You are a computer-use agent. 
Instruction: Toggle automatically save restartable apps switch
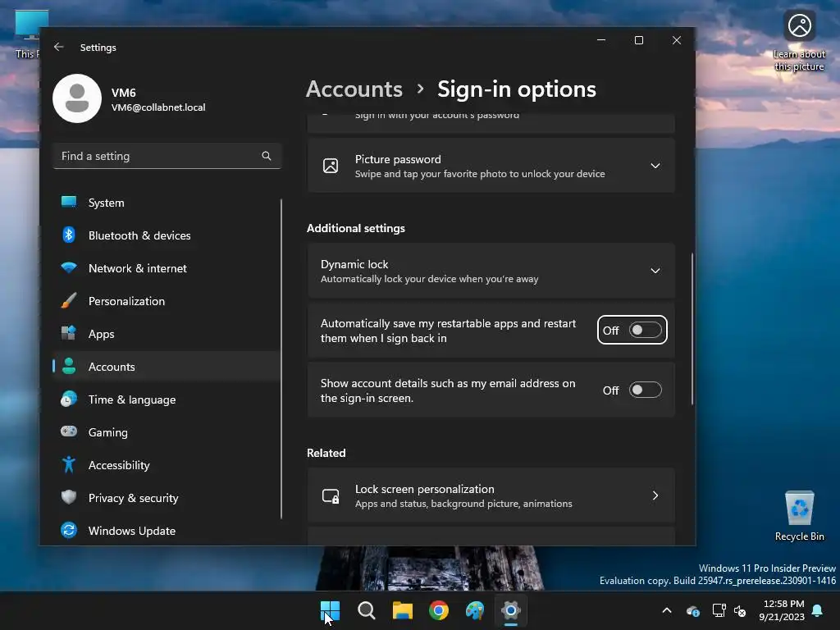645,330
